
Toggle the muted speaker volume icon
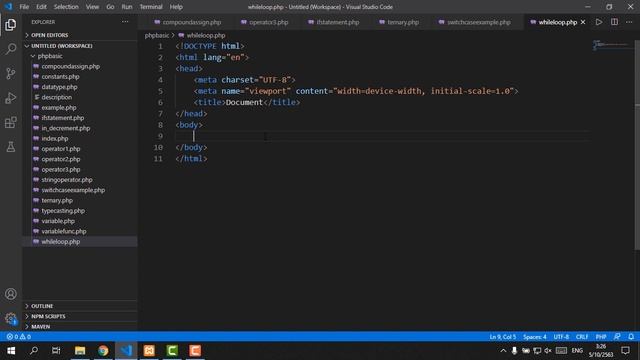point(548,351)
